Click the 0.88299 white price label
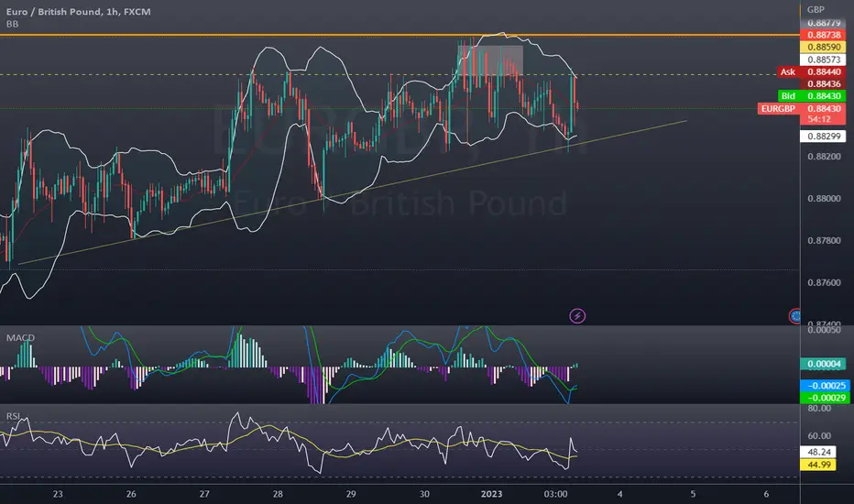This screenshot has width=854, height=504. click(x=823, y=137)
